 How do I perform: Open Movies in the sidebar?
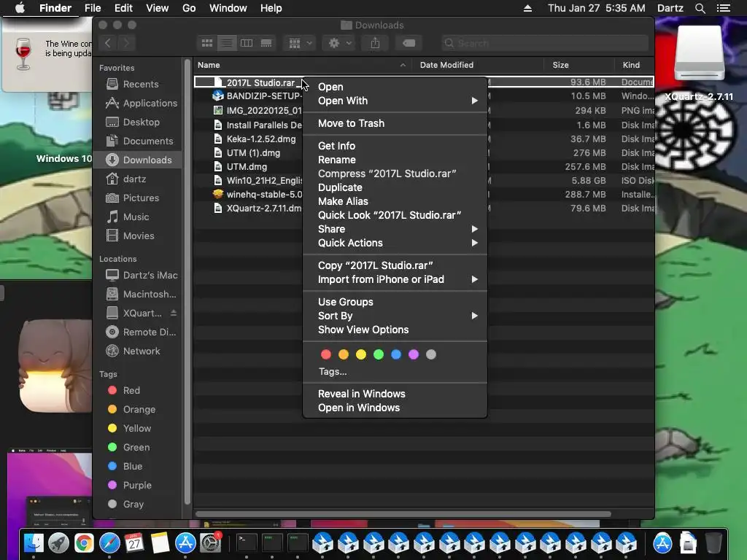point(138,236)
